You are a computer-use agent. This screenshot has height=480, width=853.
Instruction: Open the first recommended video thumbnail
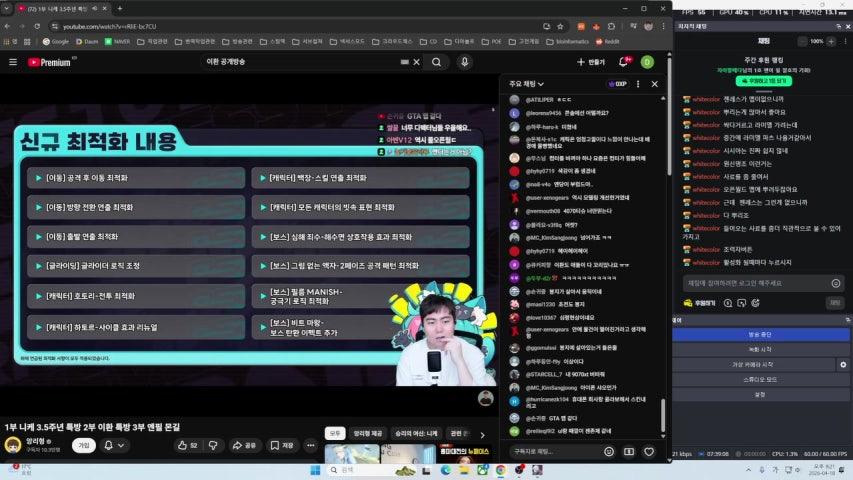[x=352, y=453]
